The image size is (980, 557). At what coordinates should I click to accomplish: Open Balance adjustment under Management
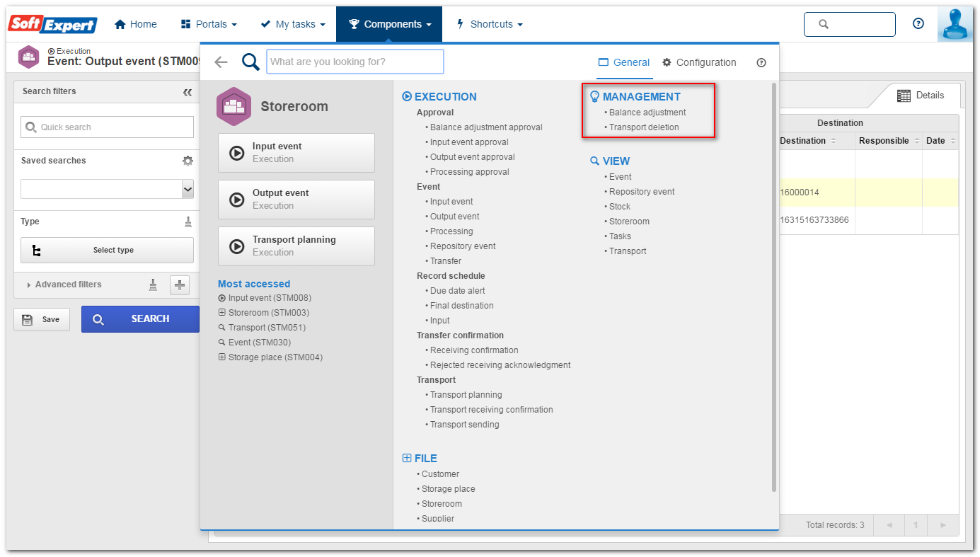(x=647, y=113)
